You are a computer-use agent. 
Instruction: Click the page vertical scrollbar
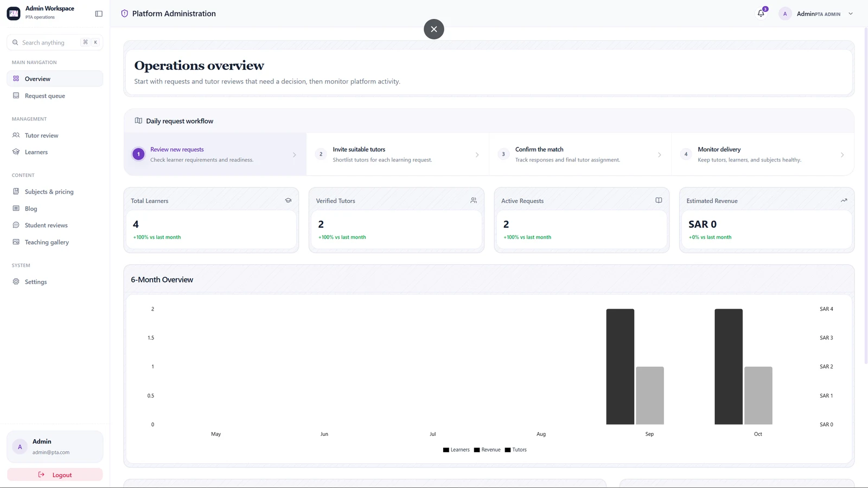(x=865, y=195)
